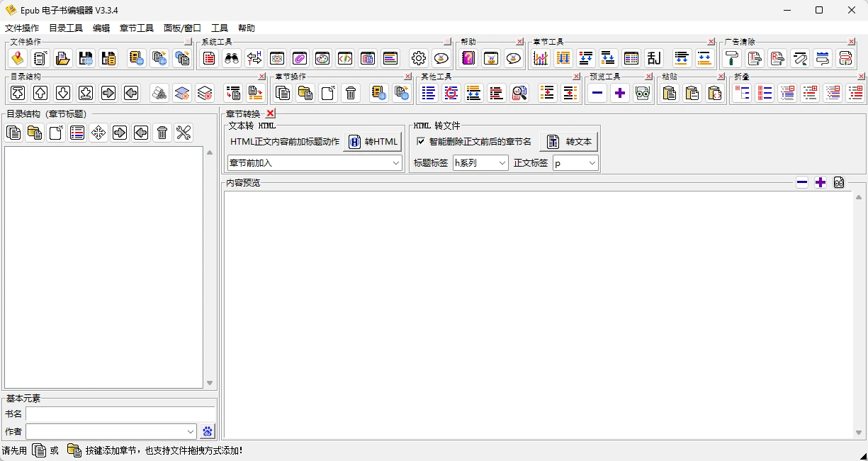
Task: Close the 预览工具 toolbar group
Action: click(x=648, y=77)
